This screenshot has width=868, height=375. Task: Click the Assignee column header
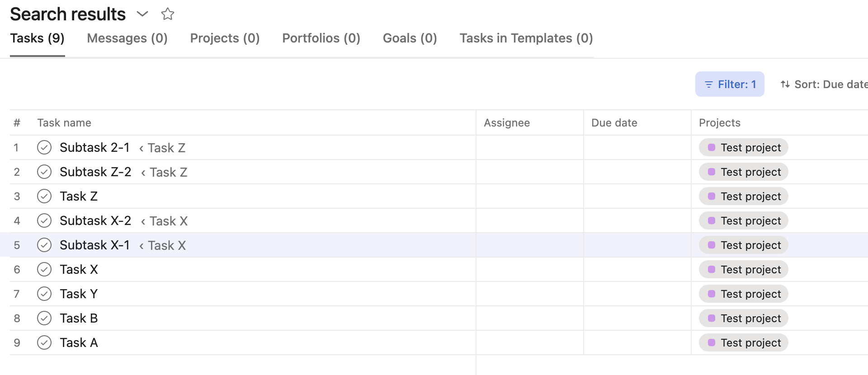[506, 123]
